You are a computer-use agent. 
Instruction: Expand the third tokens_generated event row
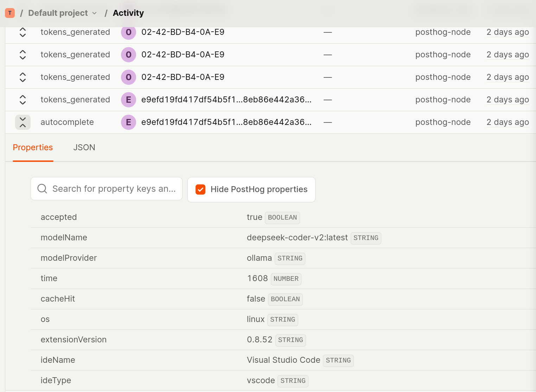pyautogui.click(x=23, y=77)
